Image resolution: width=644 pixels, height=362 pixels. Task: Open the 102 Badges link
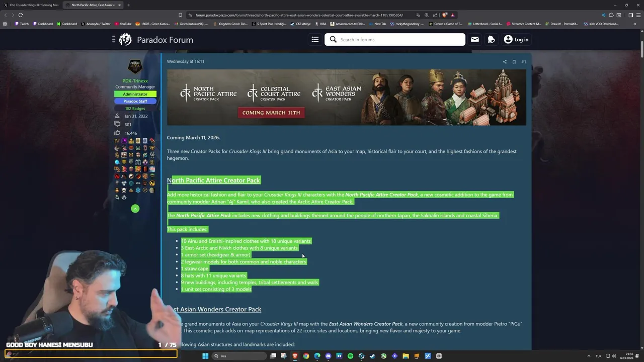(135, 109)
